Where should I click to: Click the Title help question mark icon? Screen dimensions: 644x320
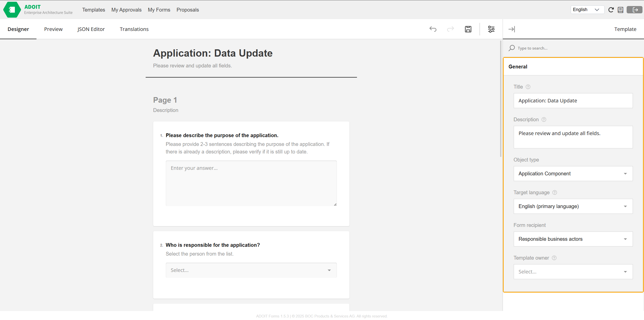click(528, 87)
